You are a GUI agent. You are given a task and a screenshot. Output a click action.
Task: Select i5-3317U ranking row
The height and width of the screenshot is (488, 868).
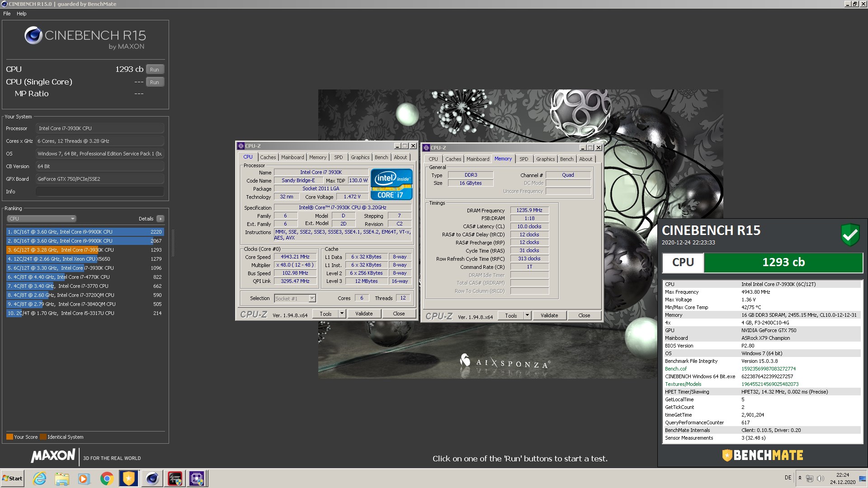coord(85,313)
